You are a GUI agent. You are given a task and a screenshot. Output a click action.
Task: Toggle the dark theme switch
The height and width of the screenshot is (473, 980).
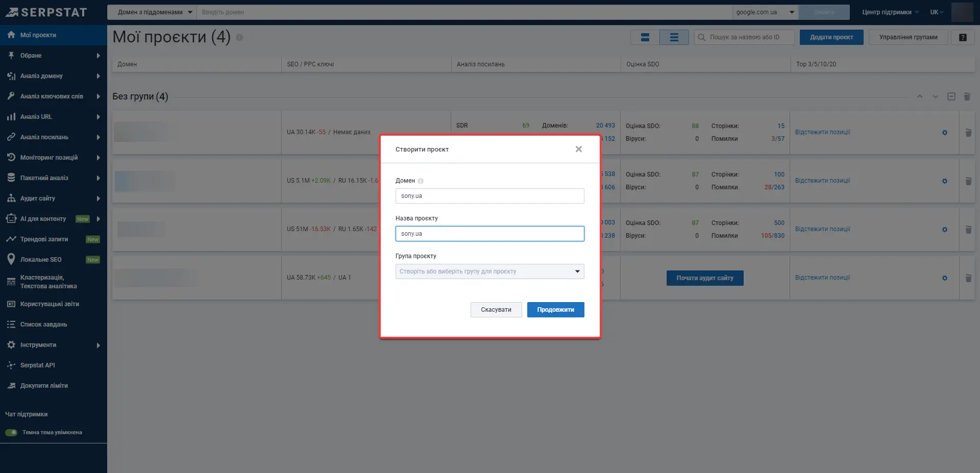(11, 432)
